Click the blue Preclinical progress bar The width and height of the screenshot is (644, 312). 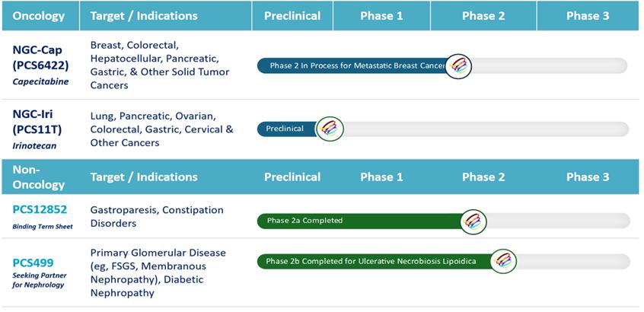coord(286,129)
